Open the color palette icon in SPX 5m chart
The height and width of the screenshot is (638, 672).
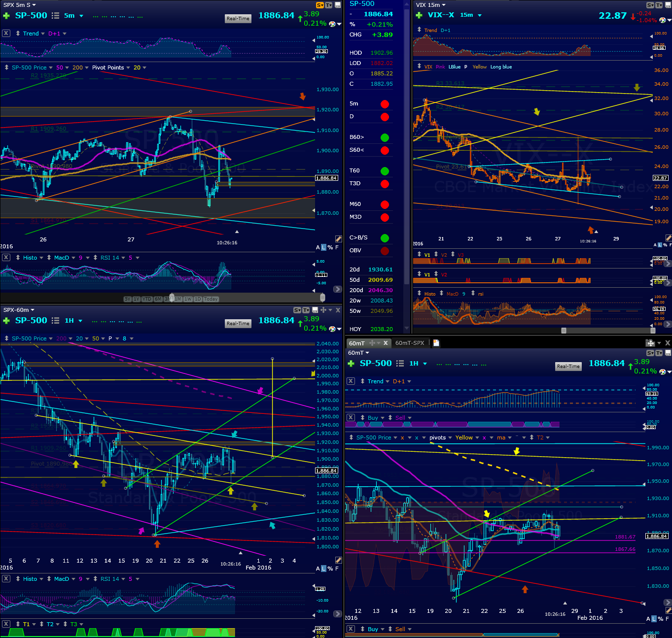pos(332,24)
